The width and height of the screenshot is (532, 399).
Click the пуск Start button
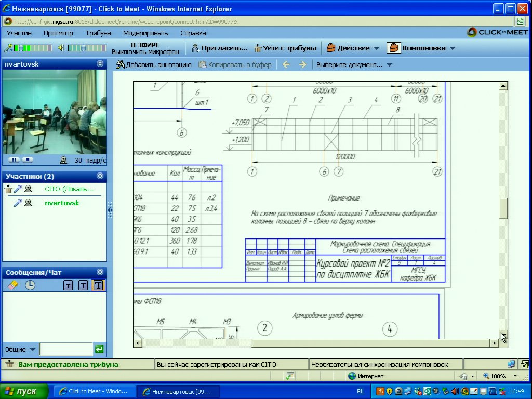23,391
